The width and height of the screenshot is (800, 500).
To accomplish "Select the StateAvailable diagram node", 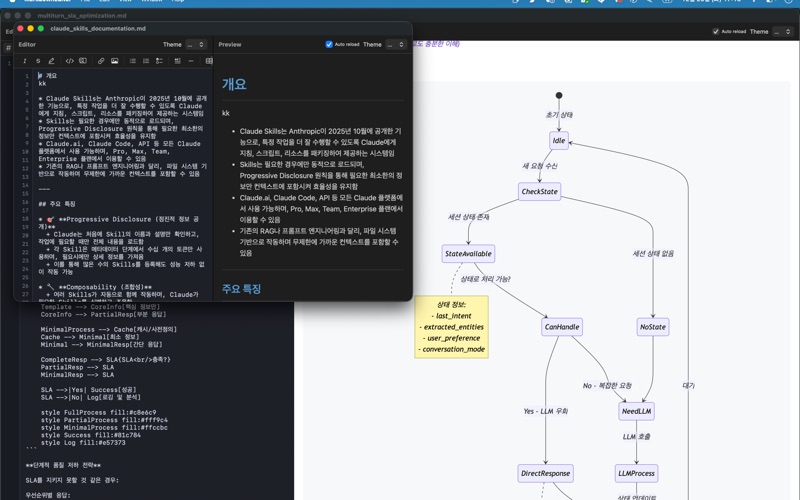I will pyautogui.click(x=468, y=254).
